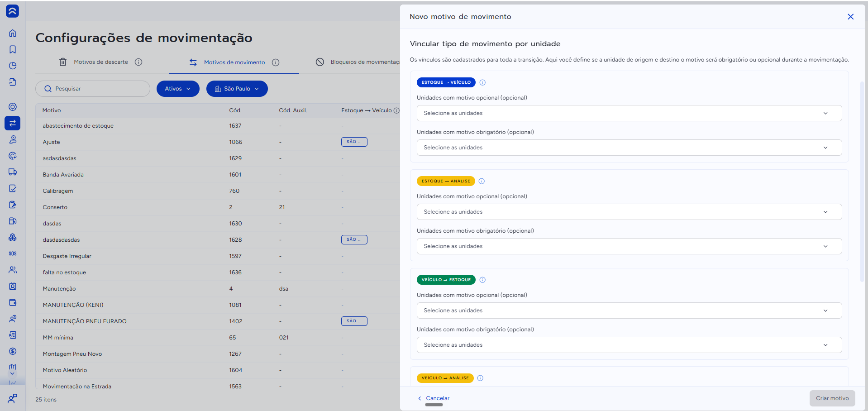Select the MANUTENÇÃO (KENI) row
Viewport: 868px width, 411px height.
click(x=218, y=305)
